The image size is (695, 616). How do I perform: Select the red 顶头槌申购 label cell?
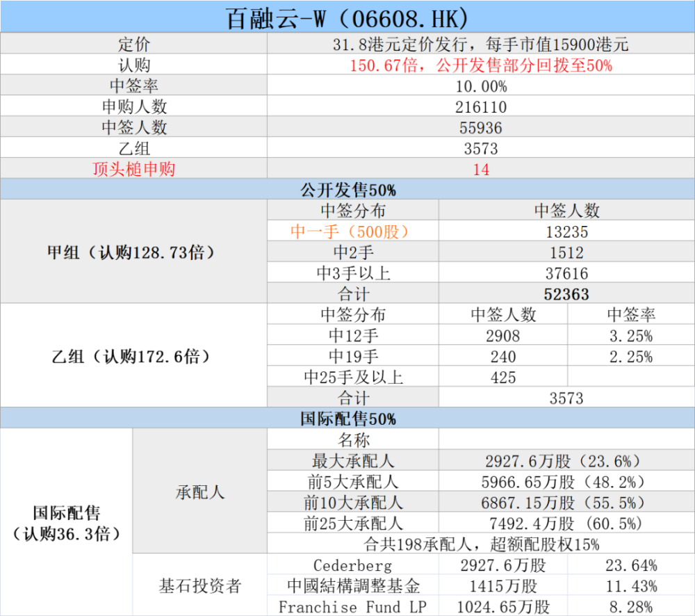[133, 169]
